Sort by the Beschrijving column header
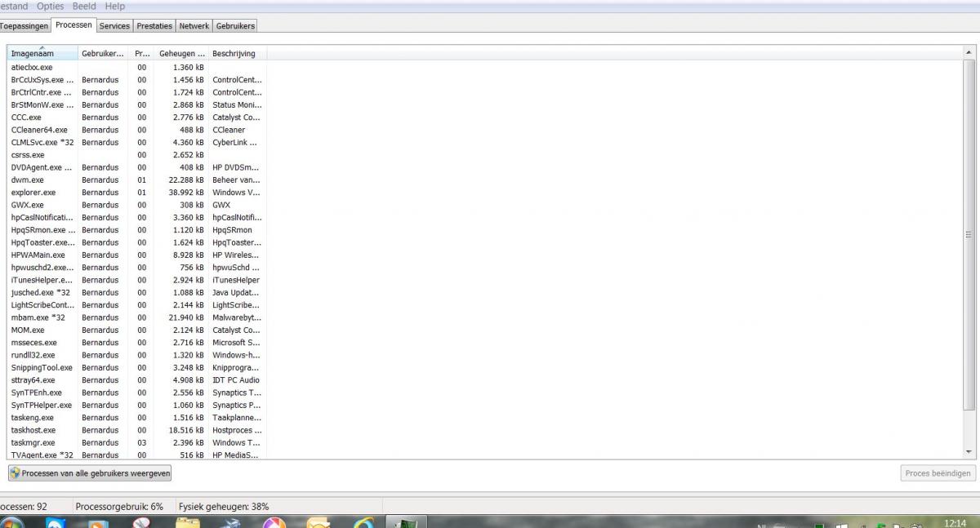Viewport: 980px width, 528px height. 238,53
